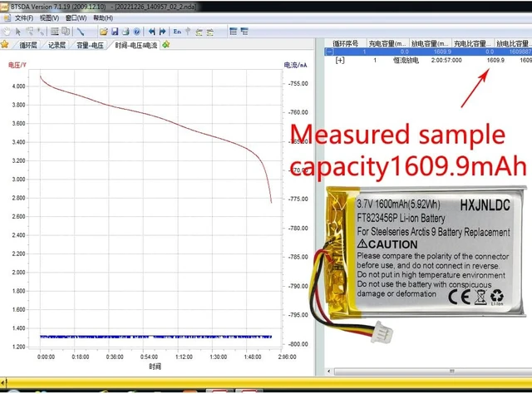Click the first list layout toolbar icon

tap(233, 32)
